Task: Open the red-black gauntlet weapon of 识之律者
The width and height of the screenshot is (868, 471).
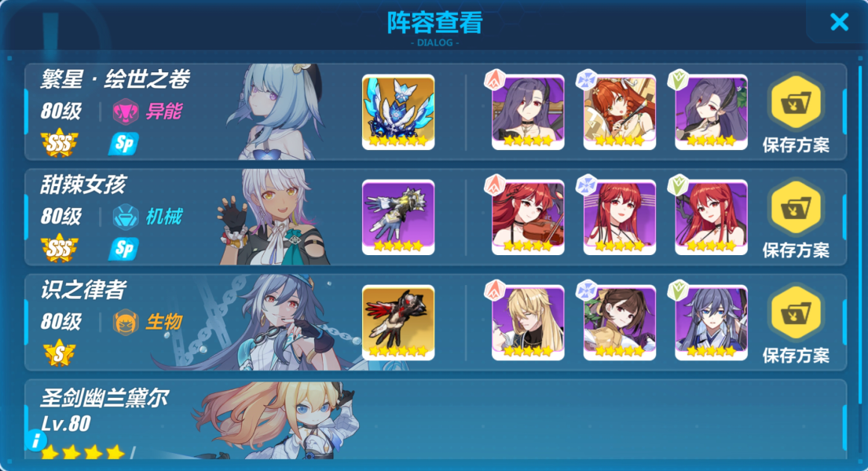Action: click(398, 323)
